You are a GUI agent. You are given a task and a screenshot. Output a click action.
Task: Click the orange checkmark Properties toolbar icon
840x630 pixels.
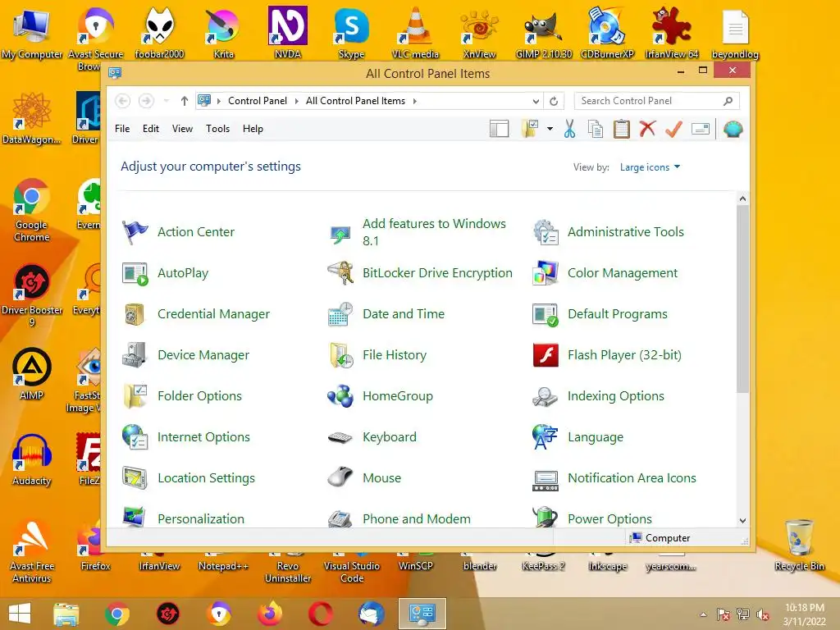coord(674,129)
